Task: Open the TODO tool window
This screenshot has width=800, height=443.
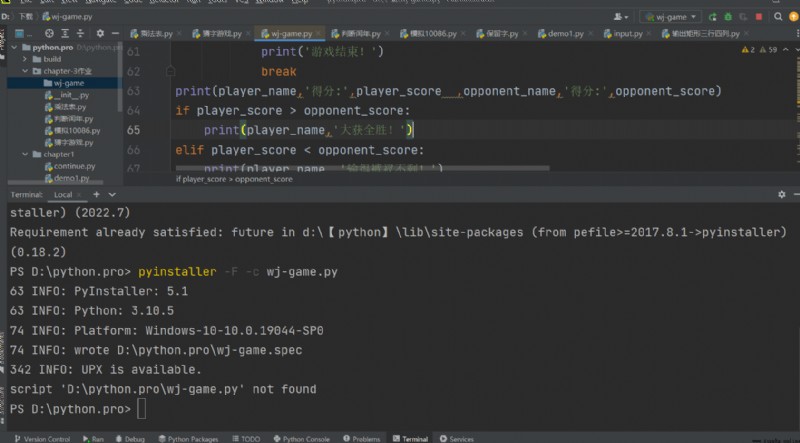Action: [x=246, y=439]
